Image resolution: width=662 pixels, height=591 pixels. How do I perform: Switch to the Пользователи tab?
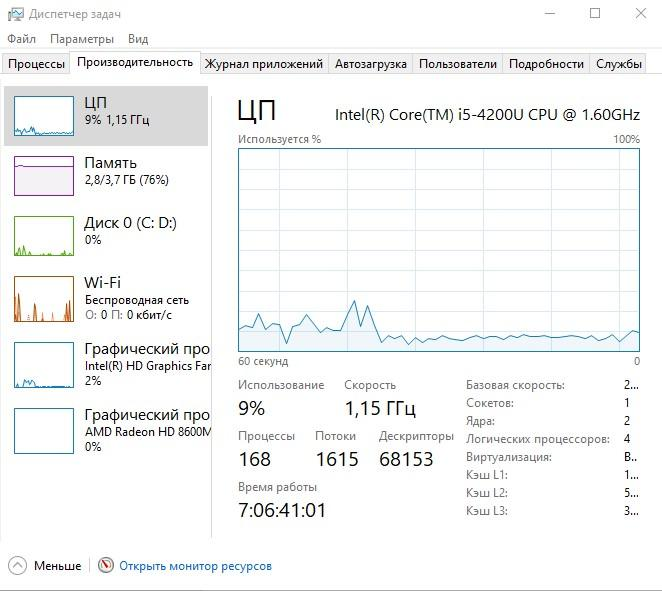point(458,64)
